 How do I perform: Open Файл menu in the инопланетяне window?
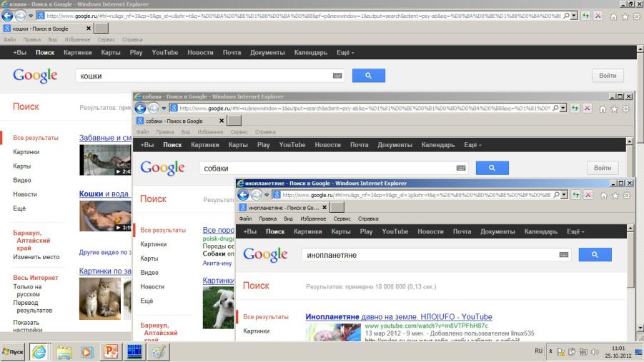[245, 218]
